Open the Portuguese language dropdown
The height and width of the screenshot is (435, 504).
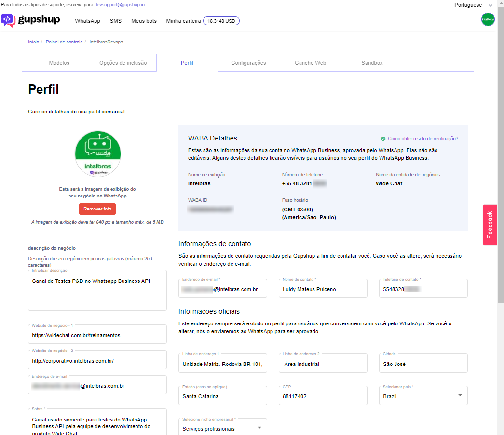point(473,5)
